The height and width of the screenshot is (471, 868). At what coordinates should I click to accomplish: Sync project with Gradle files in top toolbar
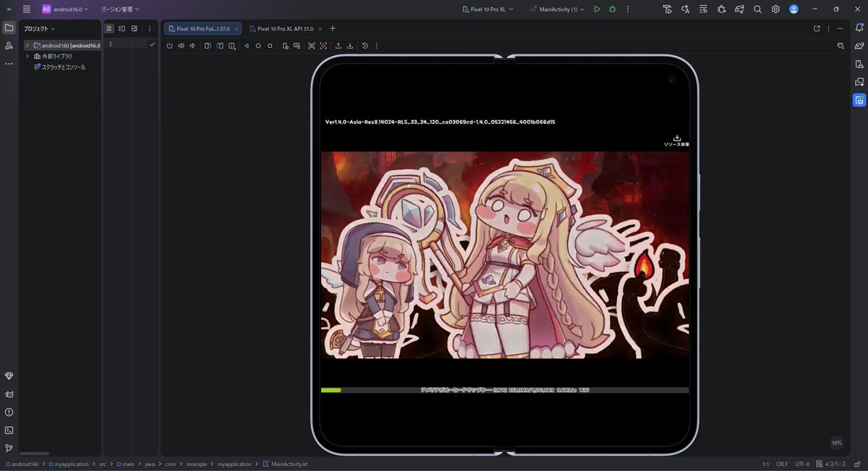739,9
